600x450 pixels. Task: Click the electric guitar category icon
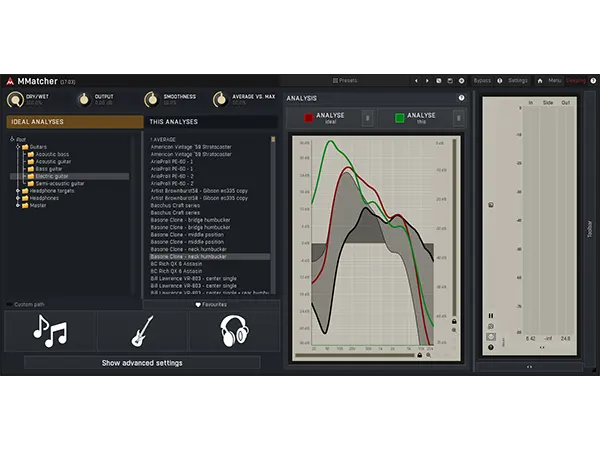point(143,330)
